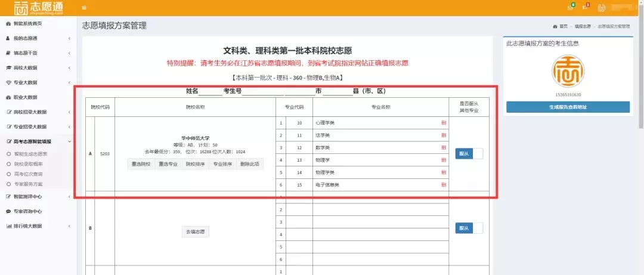This screenshot has height=275, width=644.
Task: Click the hamburger menu icon in header
Action: (84, 8)
